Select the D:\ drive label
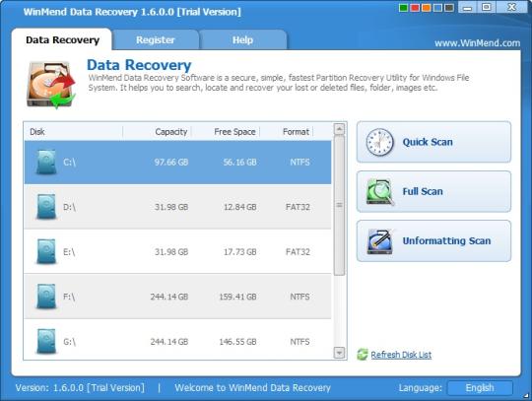 point(69,207)
